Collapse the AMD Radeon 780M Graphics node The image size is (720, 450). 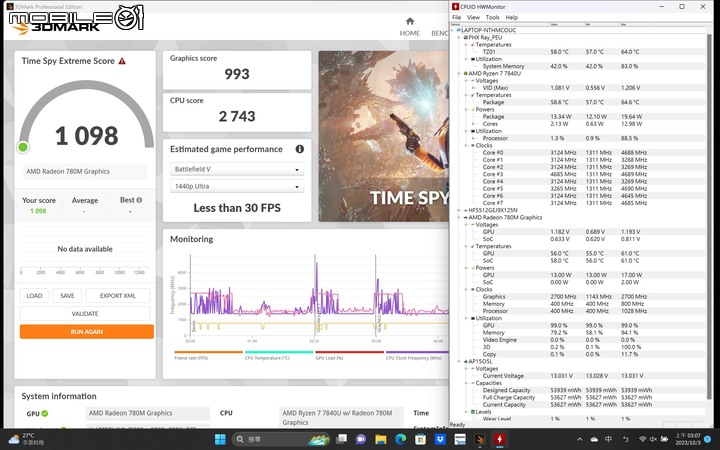click(459, 218)
